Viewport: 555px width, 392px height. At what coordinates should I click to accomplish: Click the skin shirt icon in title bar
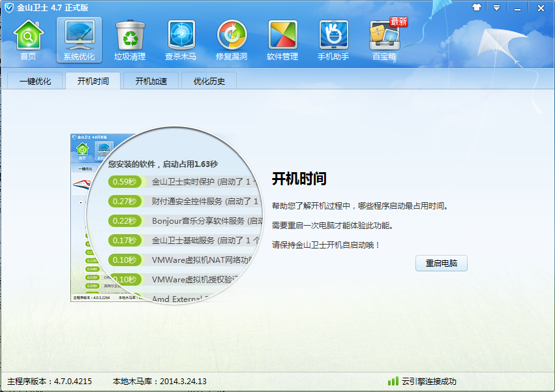pyautogui.click(x=476, y=8)
